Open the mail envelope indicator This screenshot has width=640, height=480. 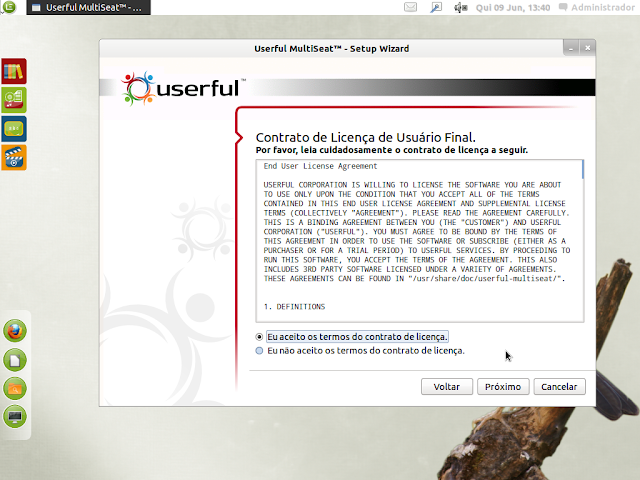click(x=410, y=7)
